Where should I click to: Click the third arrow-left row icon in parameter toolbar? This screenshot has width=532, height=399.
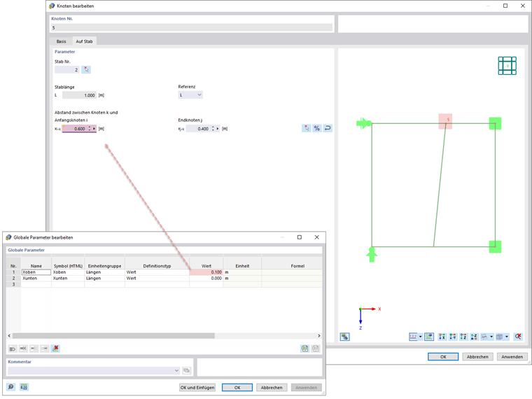[34, 349]
